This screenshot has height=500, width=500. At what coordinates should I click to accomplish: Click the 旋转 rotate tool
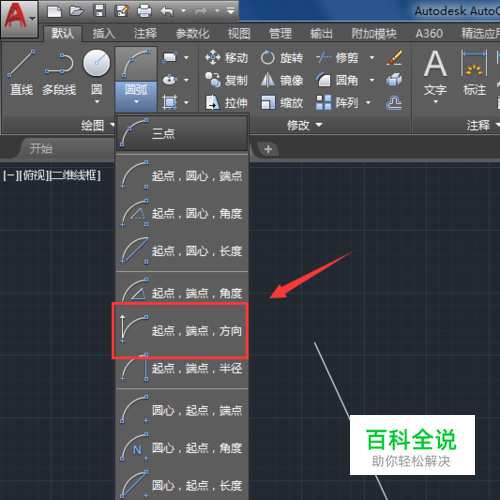coord(282,58)
